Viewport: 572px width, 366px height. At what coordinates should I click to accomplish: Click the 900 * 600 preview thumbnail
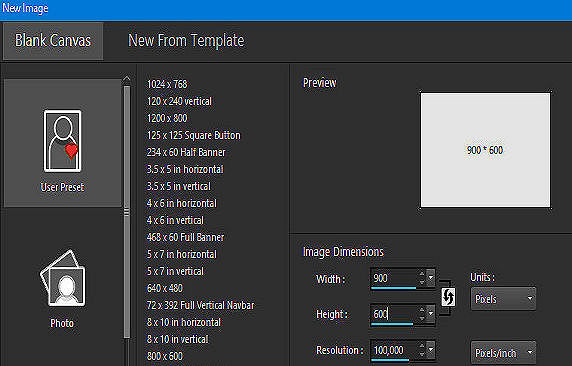click(x=485, y=150)
